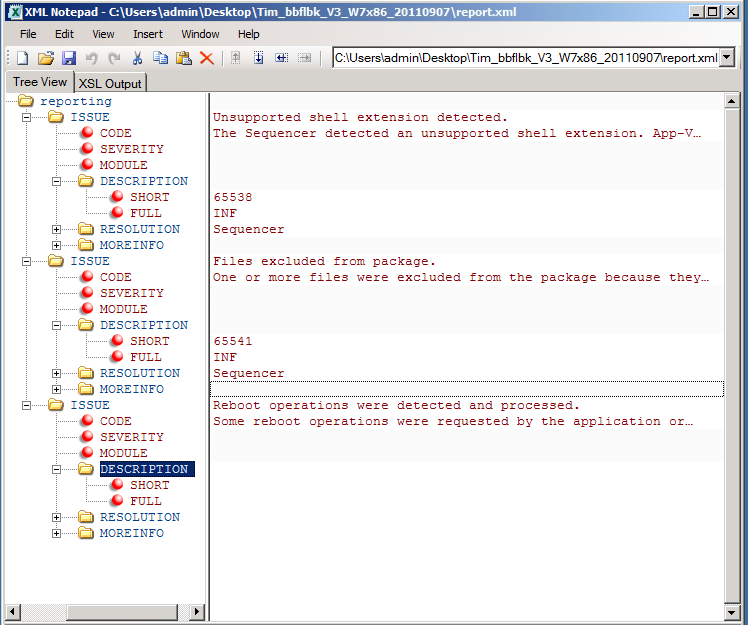Open the file path dropdown arrow

tap(727, 58)
